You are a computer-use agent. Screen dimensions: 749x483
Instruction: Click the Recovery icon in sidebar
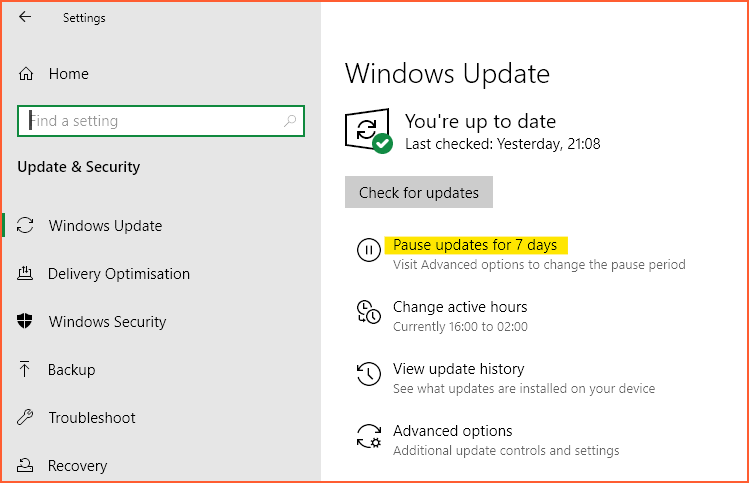(x=27, y=466)
